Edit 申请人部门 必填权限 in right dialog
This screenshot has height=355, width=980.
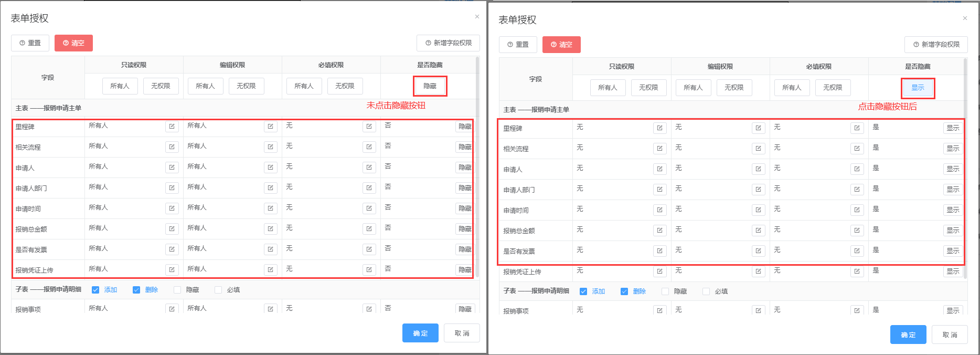click(857, 190)
